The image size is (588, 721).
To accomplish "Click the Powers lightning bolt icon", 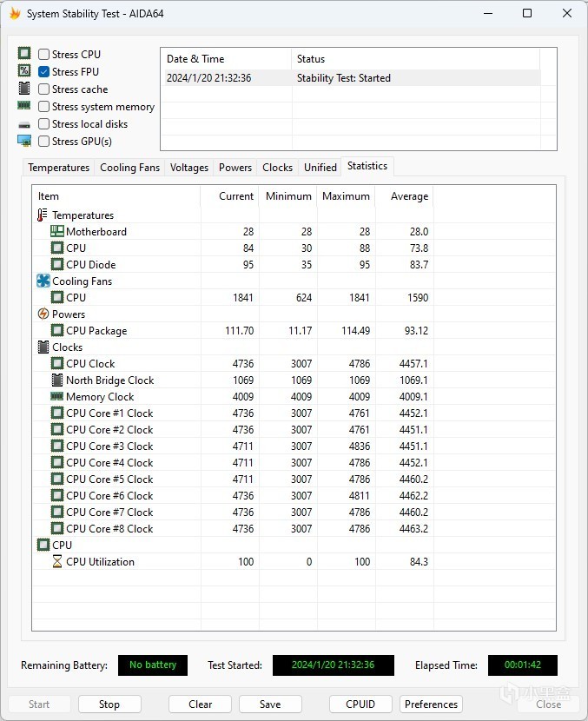I will [43, 314].
